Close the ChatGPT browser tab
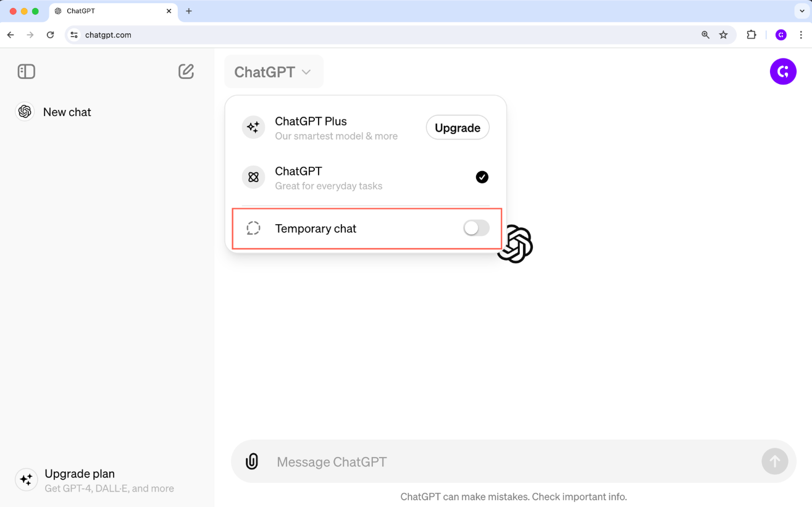 pyautogui.click(x=169, y=11)
